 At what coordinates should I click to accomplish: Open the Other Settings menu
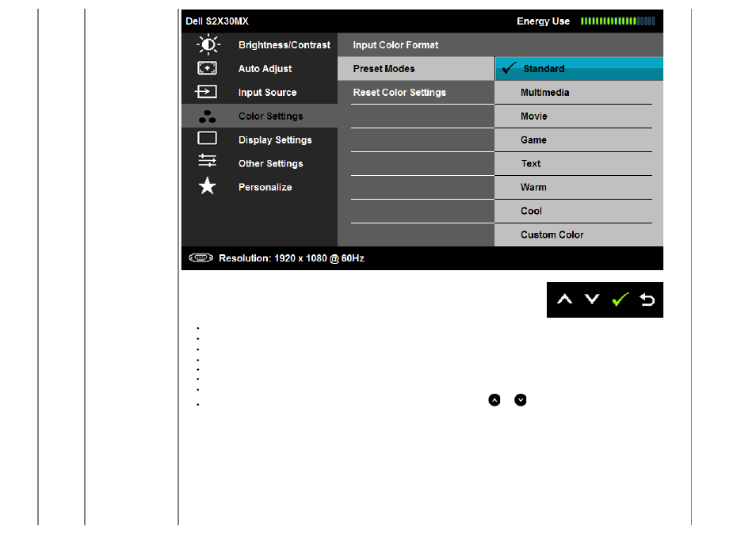click(x=259, y=163)
